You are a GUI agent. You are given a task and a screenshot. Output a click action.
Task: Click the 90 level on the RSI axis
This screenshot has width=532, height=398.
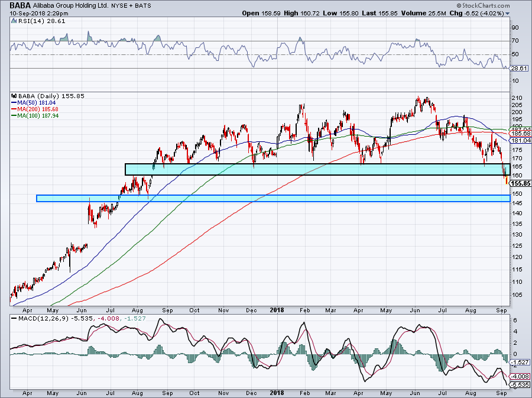pos(515,27)
